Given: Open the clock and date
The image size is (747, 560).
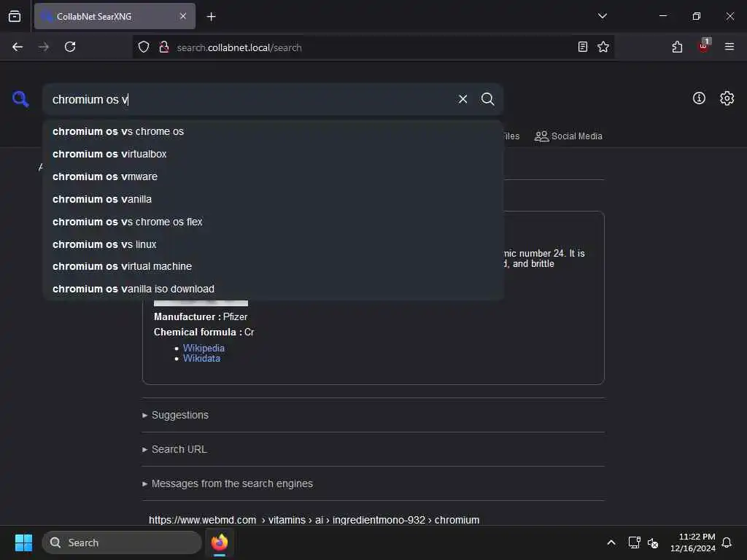Looking at the screenshot, I should [693, 542].
